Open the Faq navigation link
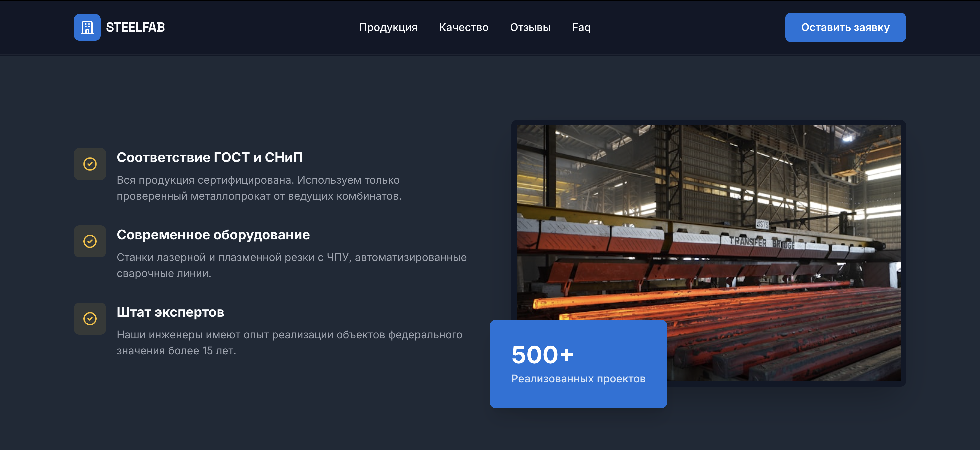 (581, 27)
